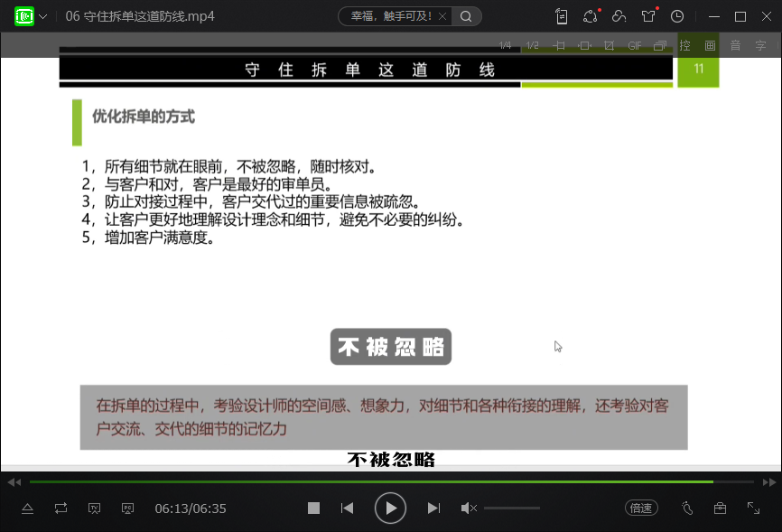Screen dimensions: 782x532
Task: Open the toolbox icon
Action: (721, 509)
